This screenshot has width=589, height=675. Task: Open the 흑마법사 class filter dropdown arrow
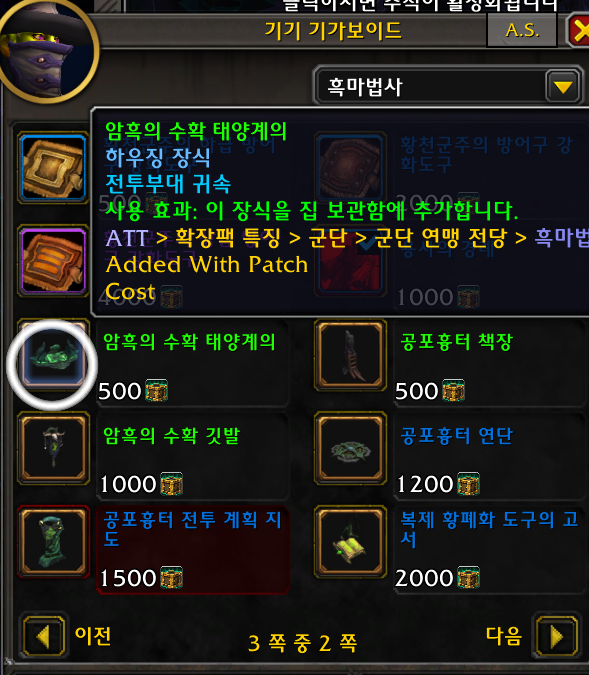(x=563, y=87)
